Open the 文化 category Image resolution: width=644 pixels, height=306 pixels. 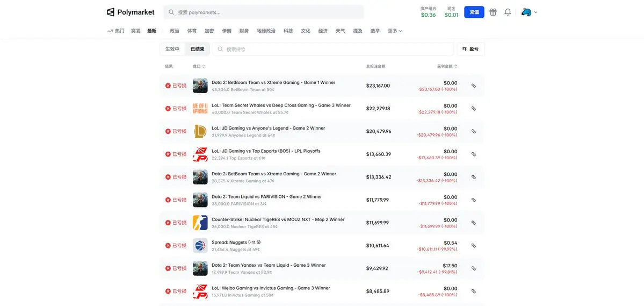coord(306,31)
